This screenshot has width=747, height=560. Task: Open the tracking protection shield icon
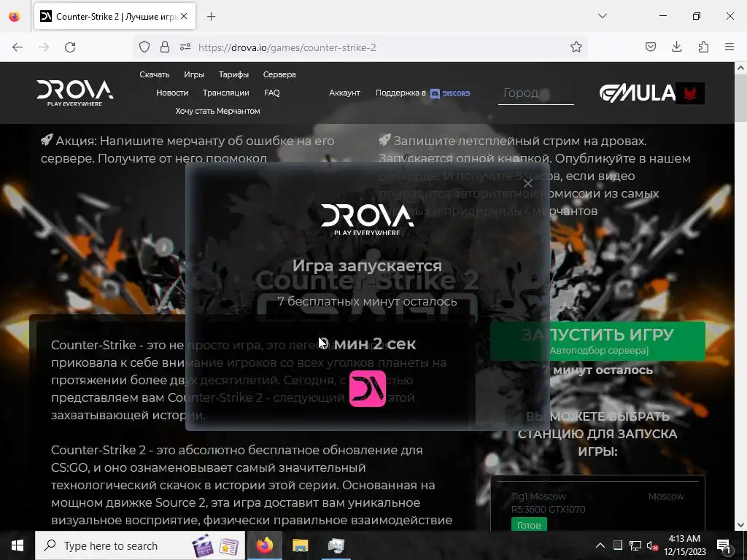(144, 47)
